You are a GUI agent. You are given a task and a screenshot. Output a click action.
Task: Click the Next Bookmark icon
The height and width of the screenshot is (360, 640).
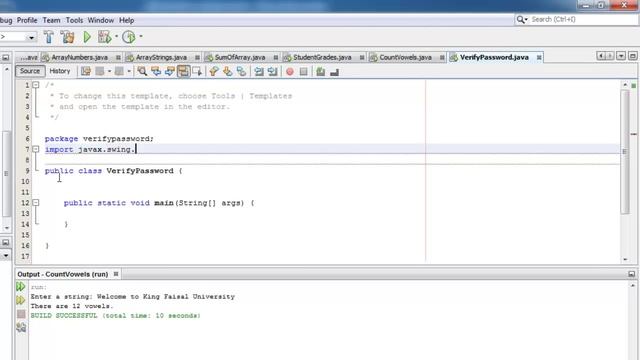tap(227, 71)
